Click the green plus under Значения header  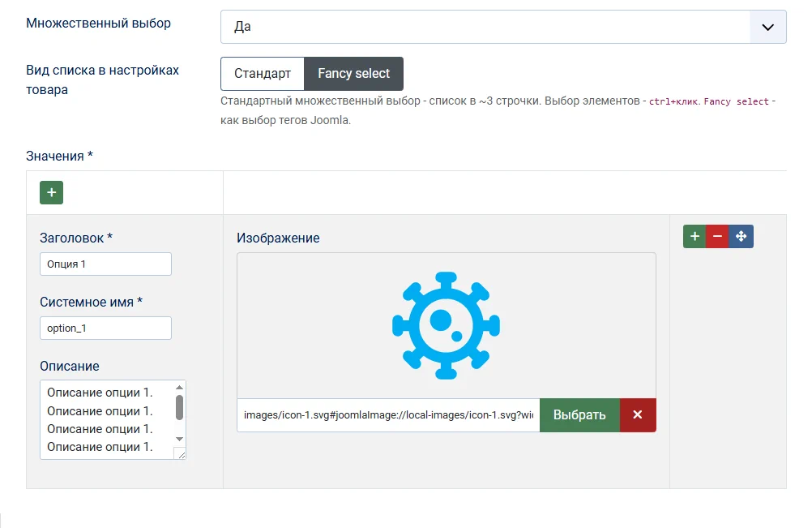point(51,193)
